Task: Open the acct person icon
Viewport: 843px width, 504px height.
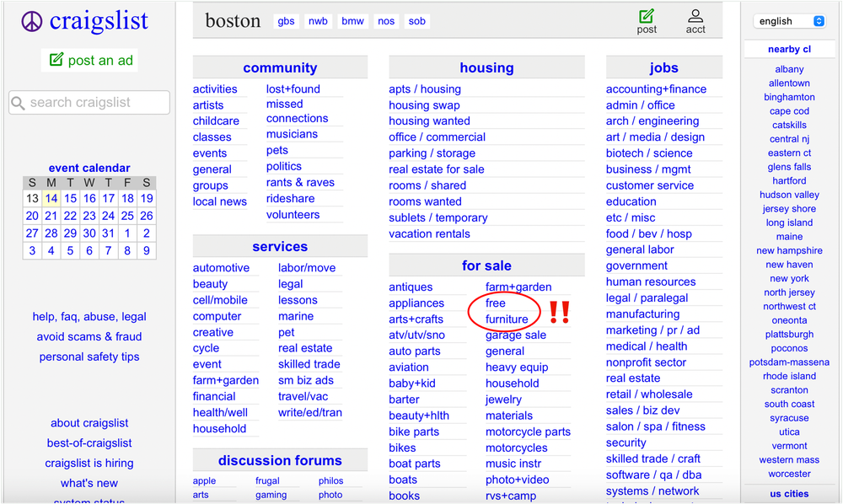Action: pos(695,15)
